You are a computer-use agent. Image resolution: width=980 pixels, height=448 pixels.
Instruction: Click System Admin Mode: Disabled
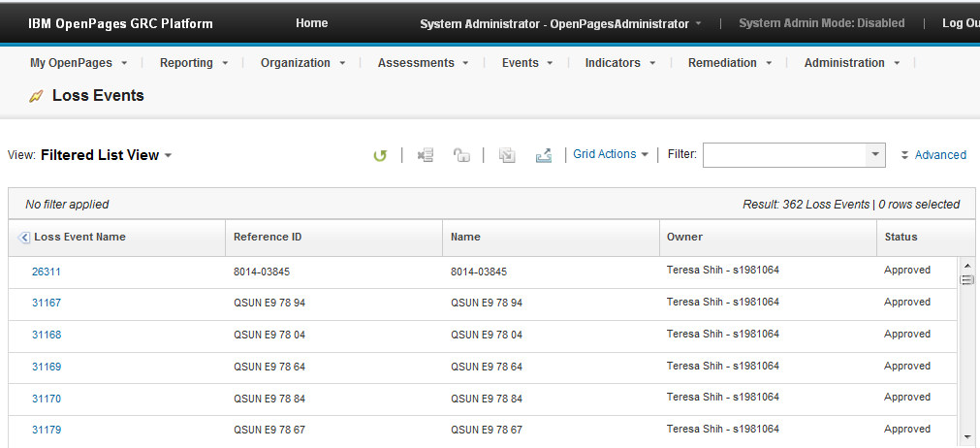tap(822, 23)
